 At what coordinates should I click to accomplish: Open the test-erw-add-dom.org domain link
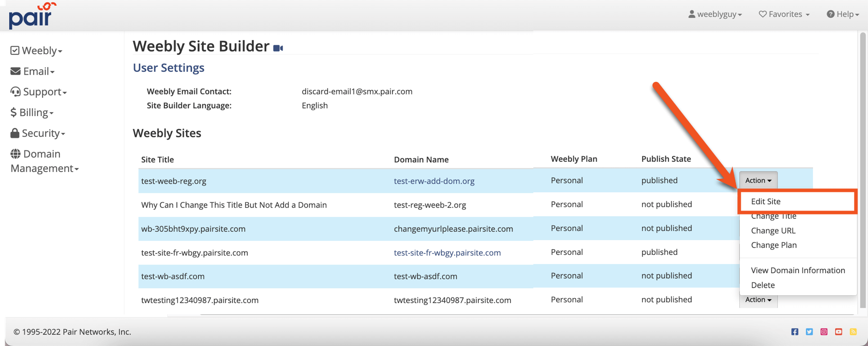tap(434, 181)
